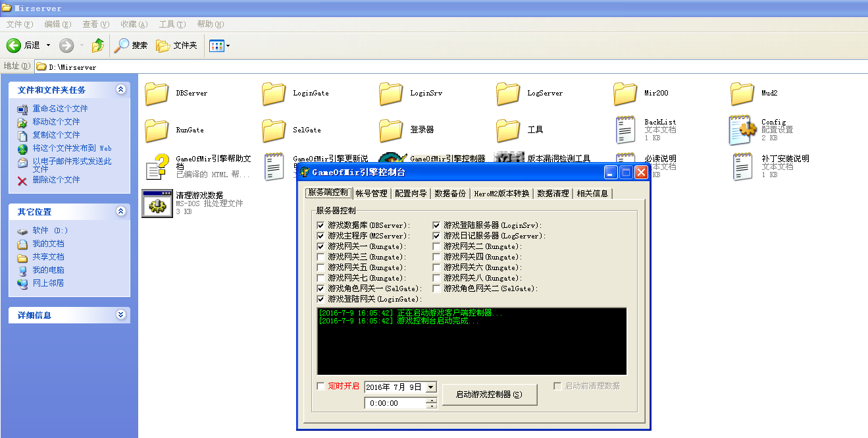Collapse the 文件和文件夹任务 panel
Image resolution: width=868 pixels, height=438 pixels.
pos(120,90)
